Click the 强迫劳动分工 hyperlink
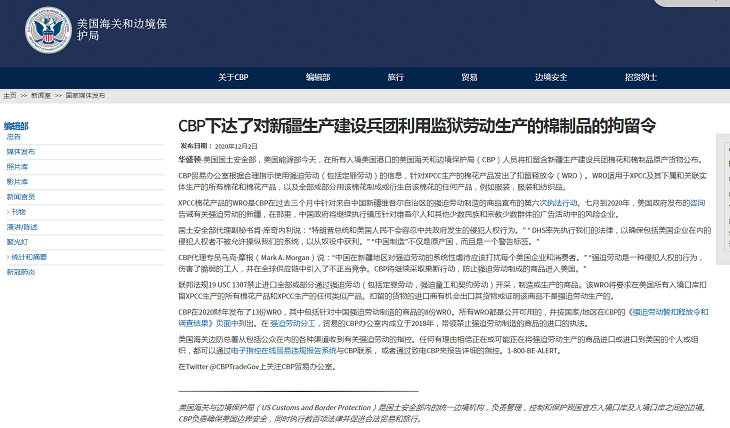This screenshot has height=428, width=730. pos(292,323)
